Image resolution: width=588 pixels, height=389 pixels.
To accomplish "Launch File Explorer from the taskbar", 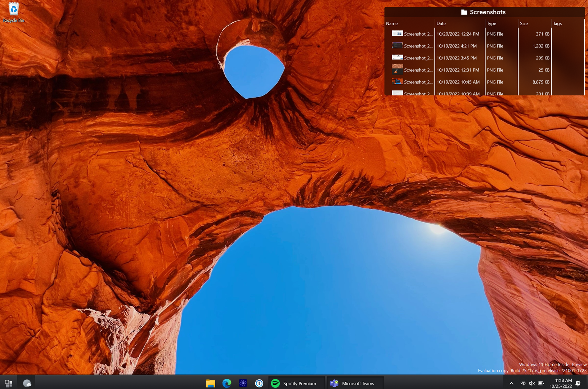I will [x=211, y=383].
